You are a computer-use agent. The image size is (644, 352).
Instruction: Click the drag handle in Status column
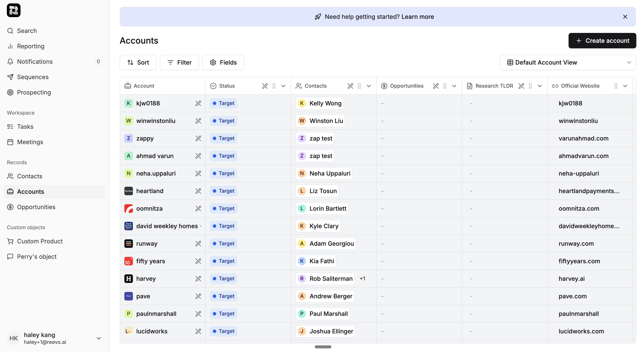tap(274, 86)
